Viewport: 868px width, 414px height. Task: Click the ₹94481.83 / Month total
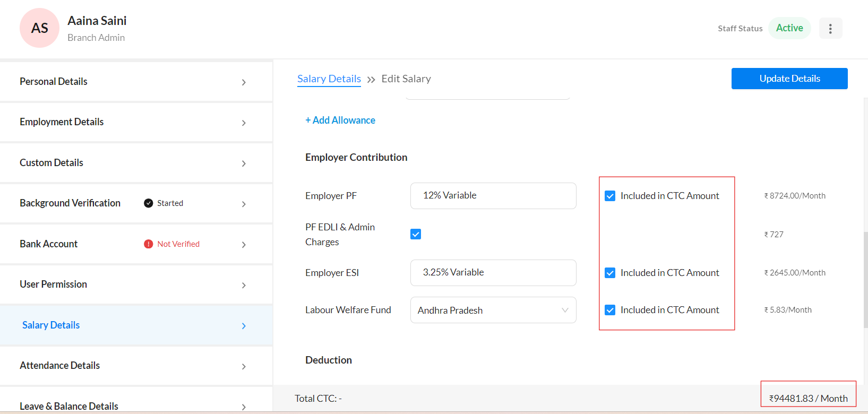[x=809, y=399]
